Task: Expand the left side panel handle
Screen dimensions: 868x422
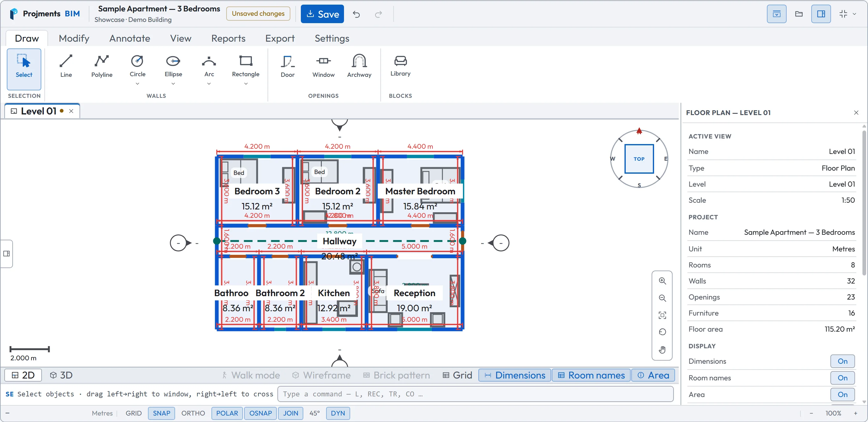Action: [x=6, y=253]
